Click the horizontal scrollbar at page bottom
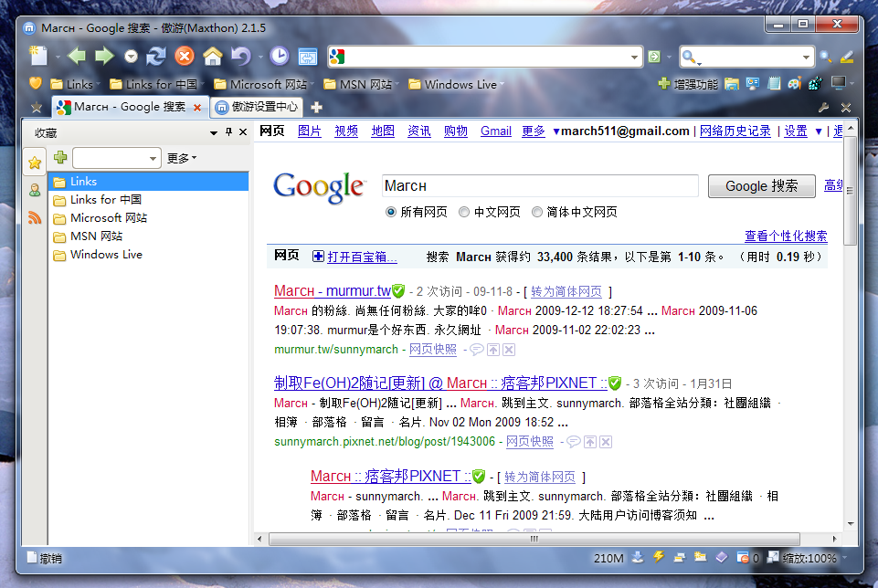This screenshot has width=878, height=588. 534,539
